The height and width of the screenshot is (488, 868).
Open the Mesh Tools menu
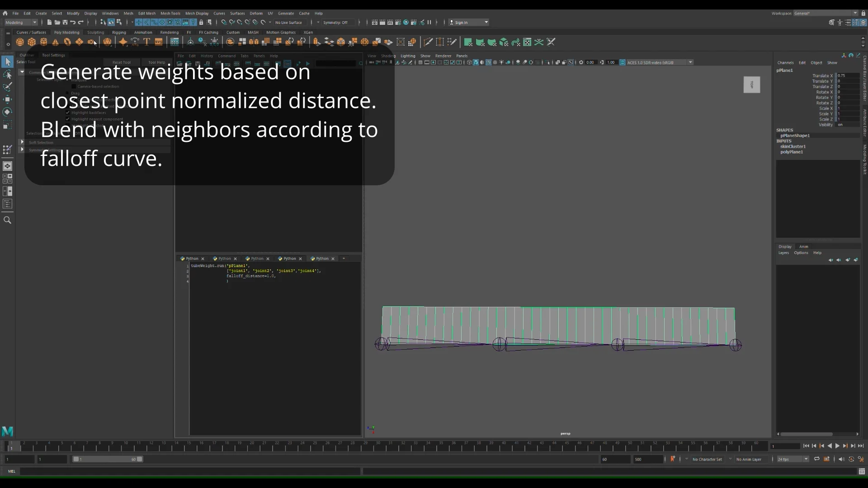click(x=170, y=14)
